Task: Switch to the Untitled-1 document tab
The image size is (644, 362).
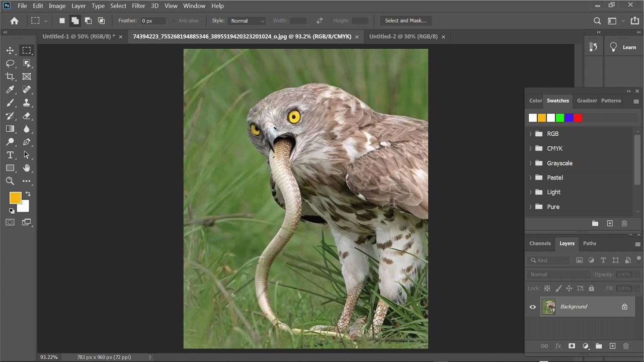Action: point(78,37)
